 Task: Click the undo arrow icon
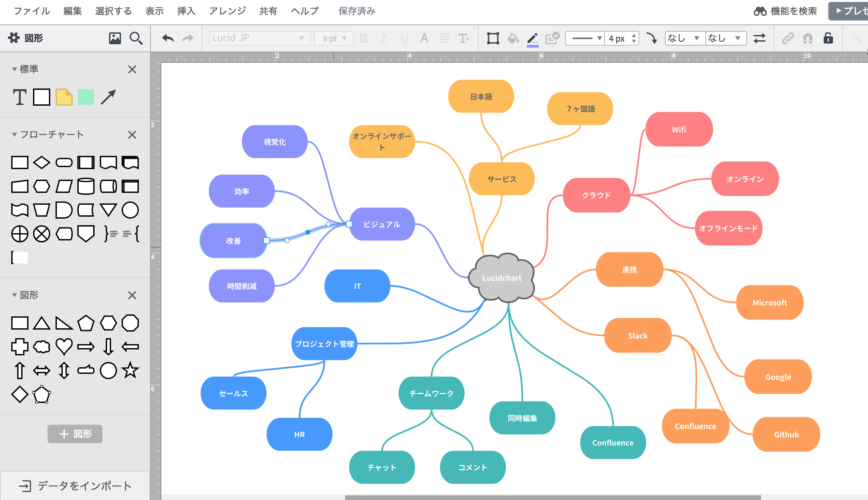click(168, 38)
